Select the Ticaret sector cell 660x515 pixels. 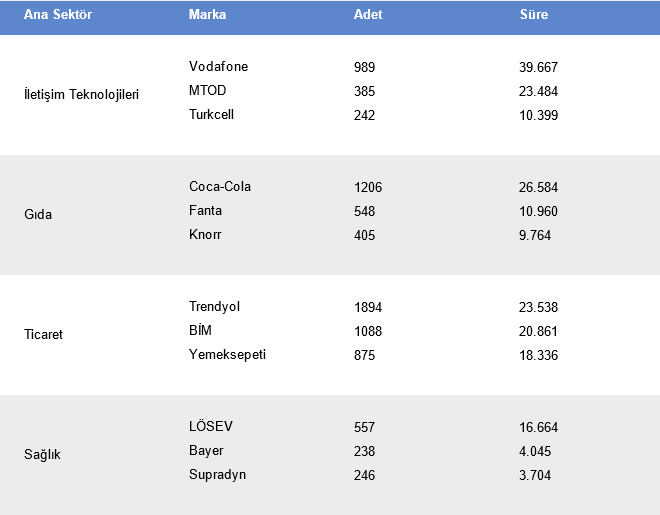click(x=43, y=335)
